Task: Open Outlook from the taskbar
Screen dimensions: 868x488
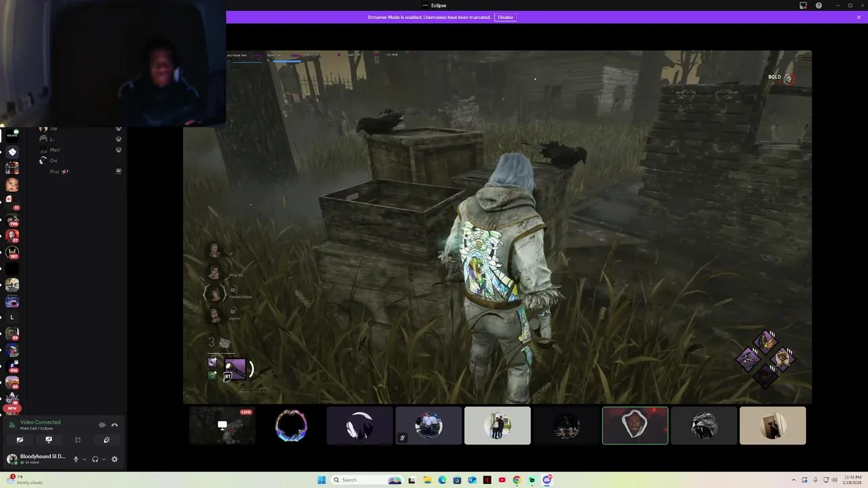Action: point(472,480)
